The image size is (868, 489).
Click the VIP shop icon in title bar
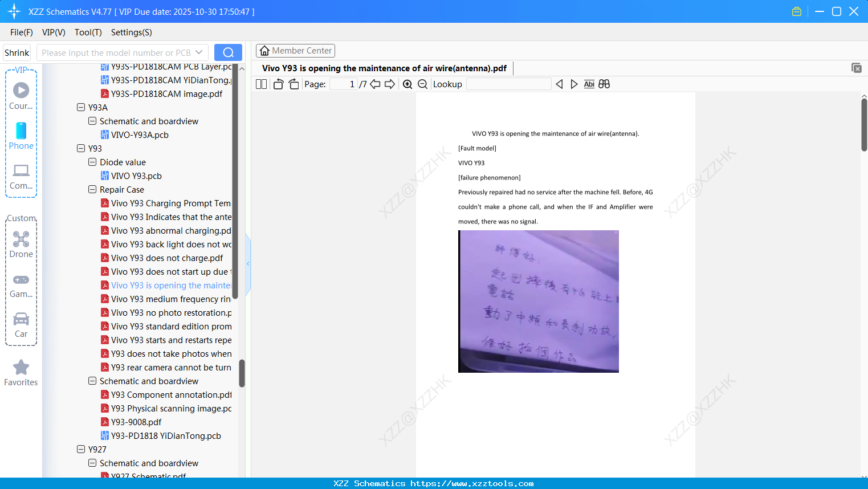click(x=797, y=11)
